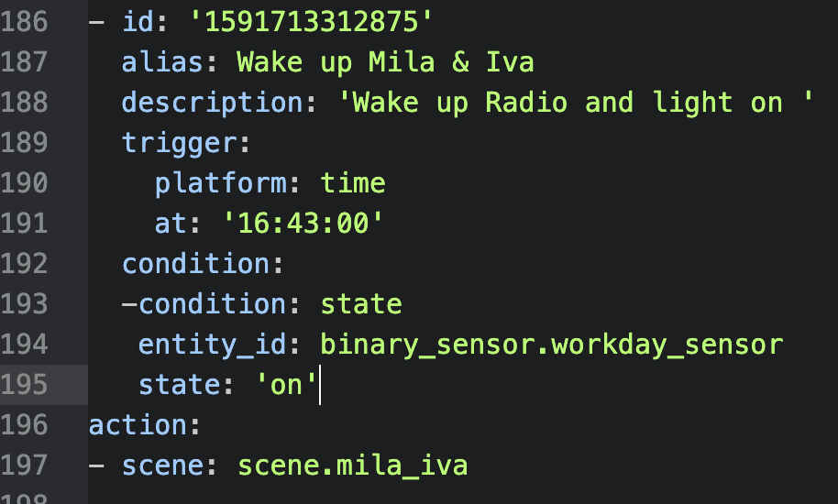This screenshot has width=838, height=504.
Task: Click the condition key on line 192
Action: click(195, 264)
